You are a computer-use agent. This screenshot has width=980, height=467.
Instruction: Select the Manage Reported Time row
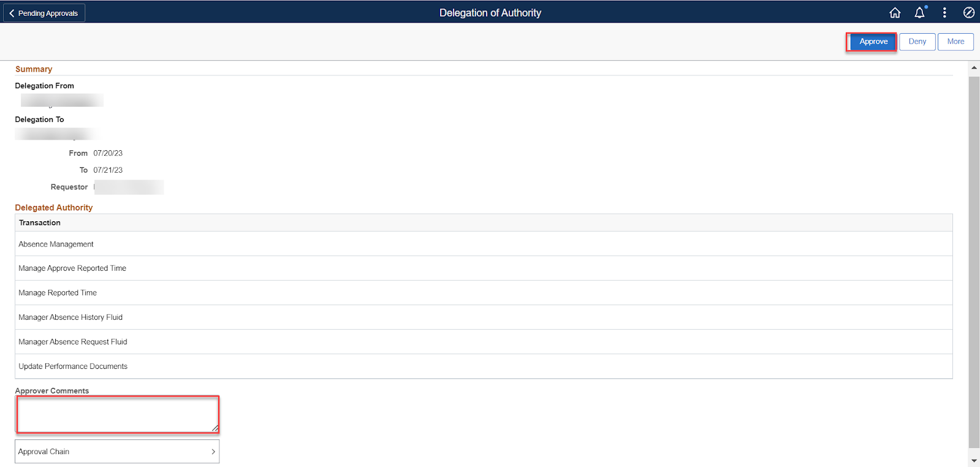[484, 293]
